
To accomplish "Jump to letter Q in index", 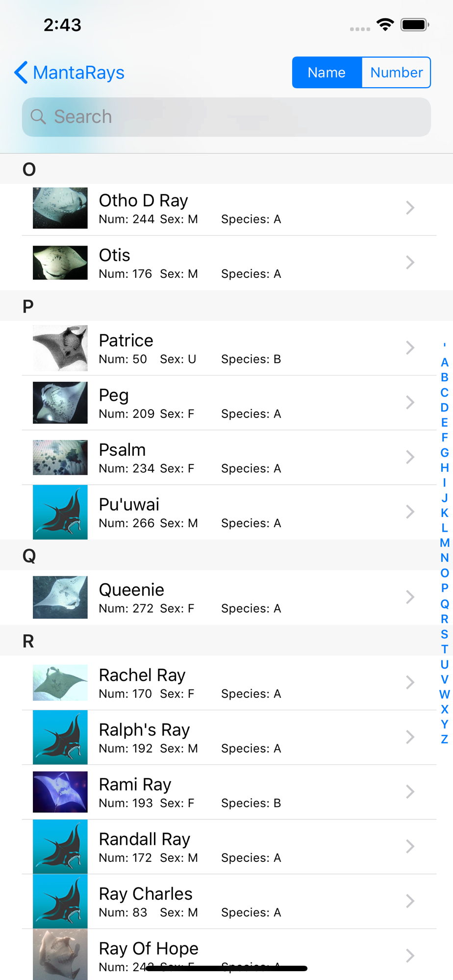I will (x=445, y=604).
